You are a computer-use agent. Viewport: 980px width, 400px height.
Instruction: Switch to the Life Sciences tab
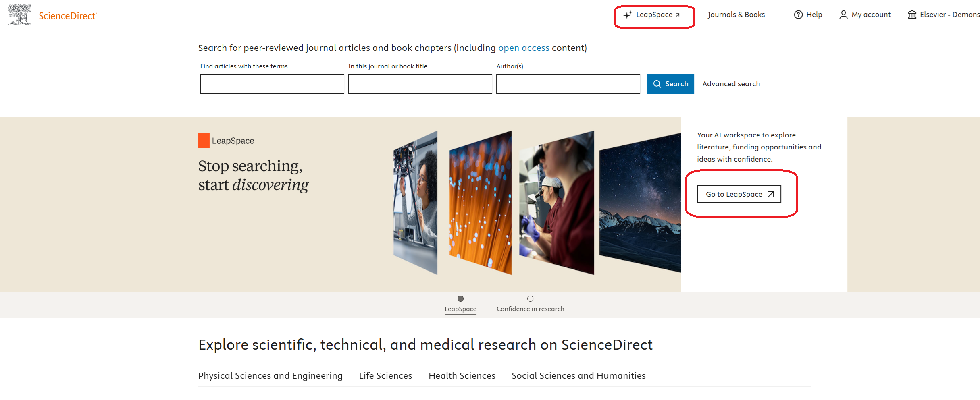pos(386,376)
